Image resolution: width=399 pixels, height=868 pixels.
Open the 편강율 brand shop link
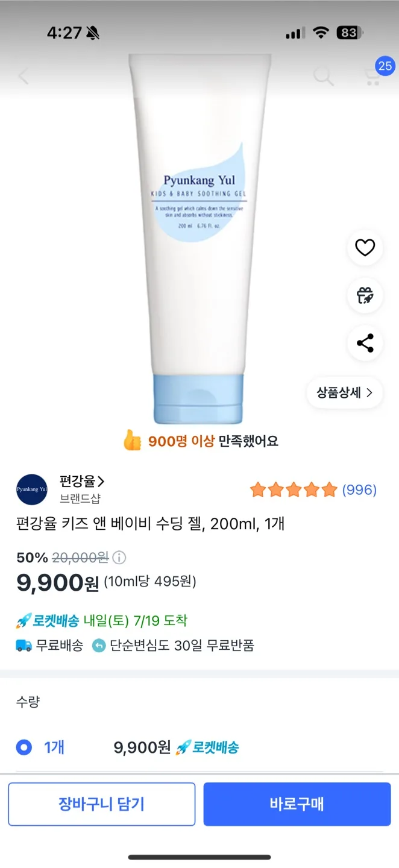tap(82, 482)
